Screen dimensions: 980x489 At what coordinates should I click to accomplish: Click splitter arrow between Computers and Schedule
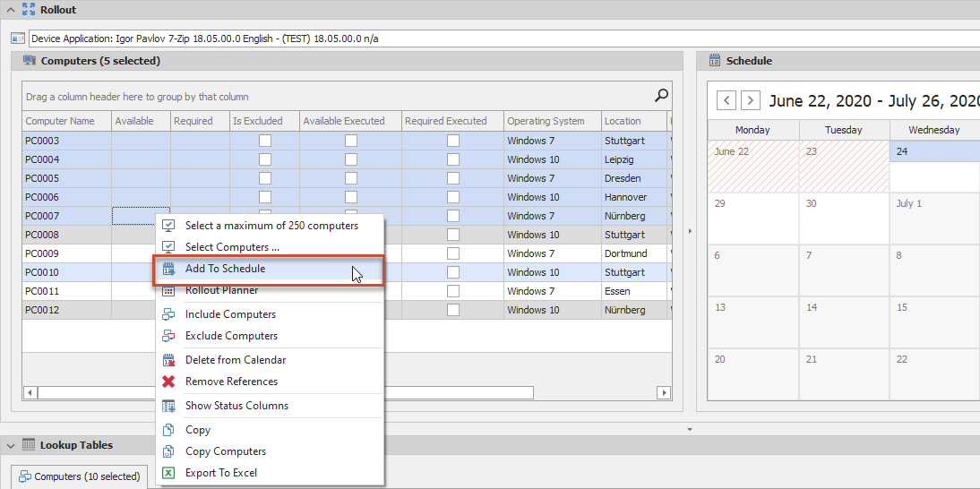(690, 231)
